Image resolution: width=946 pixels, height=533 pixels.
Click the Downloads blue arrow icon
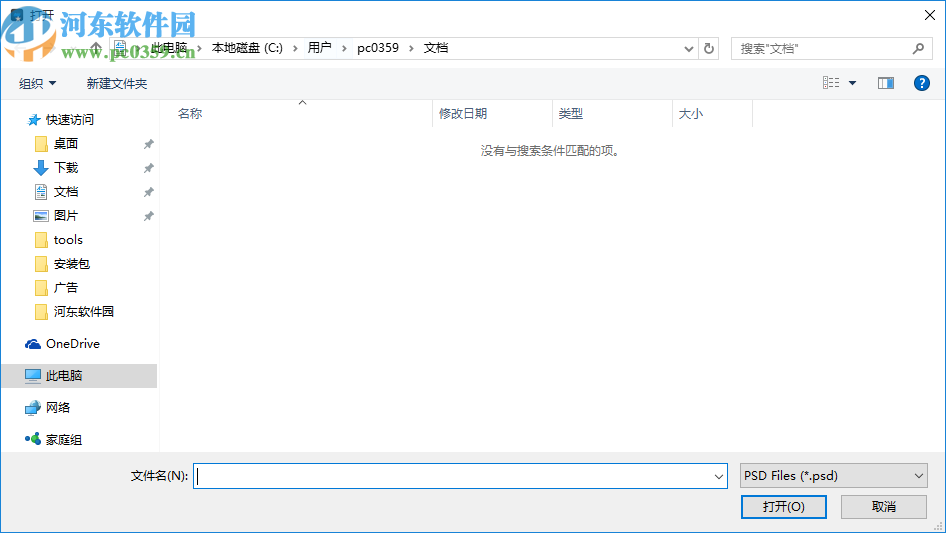tap(41, 168)
